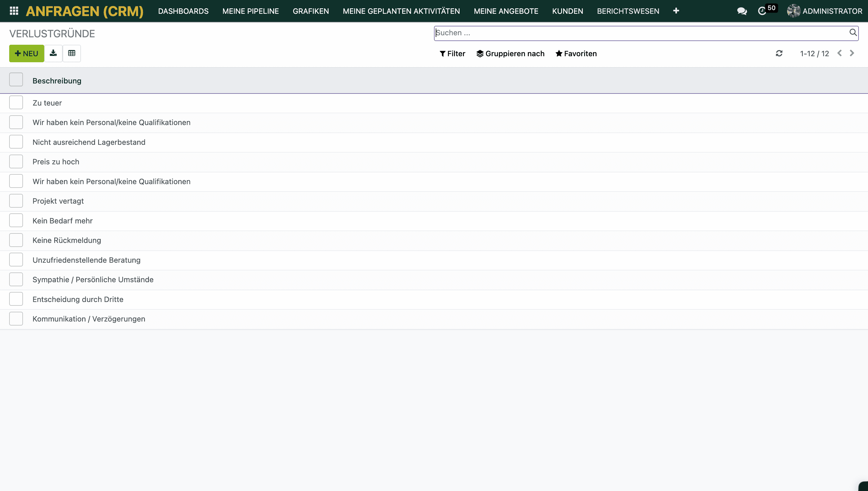868x491 pixels.
Task: Check the select-all checkbox in header
Action: pos(16,80)
